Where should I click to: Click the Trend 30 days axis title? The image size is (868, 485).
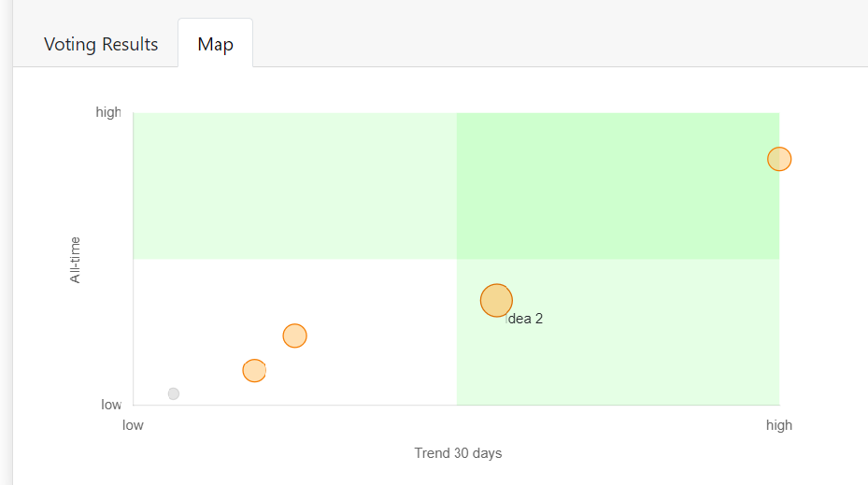[458, 453]
